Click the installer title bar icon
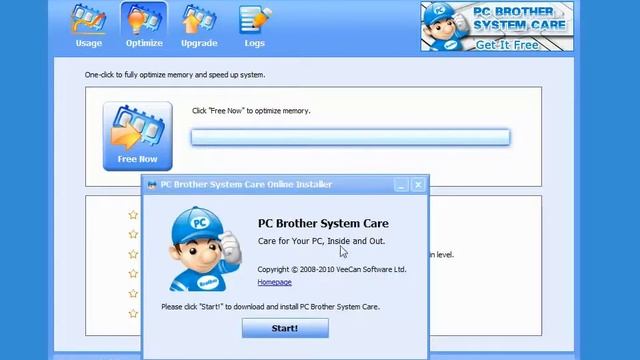The width and height of the screenshot is (640, 360). pyautogui.click(x=152, y=185)
